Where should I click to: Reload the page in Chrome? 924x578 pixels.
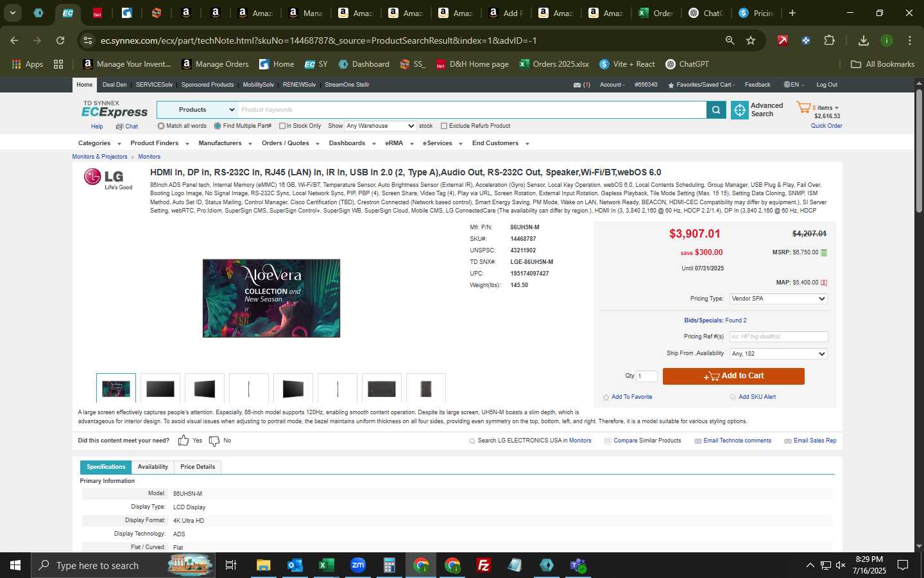[60, 40]
